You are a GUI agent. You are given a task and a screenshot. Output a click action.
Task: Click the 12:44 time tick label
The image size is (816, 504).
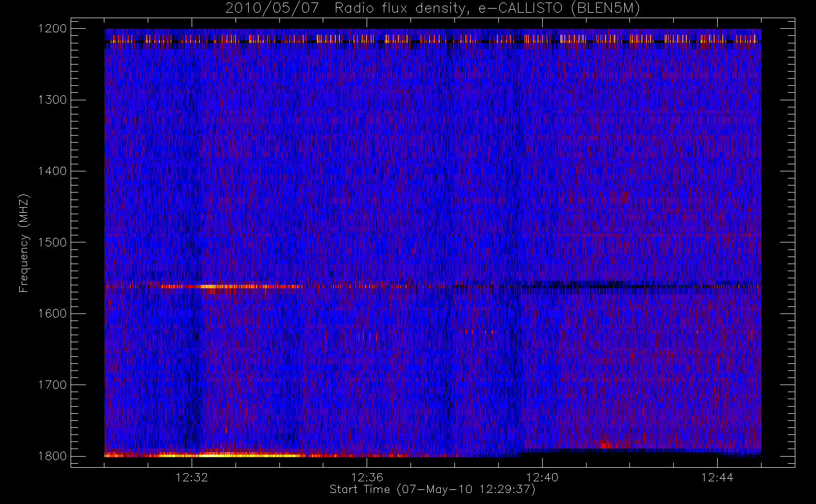[717, 477]
